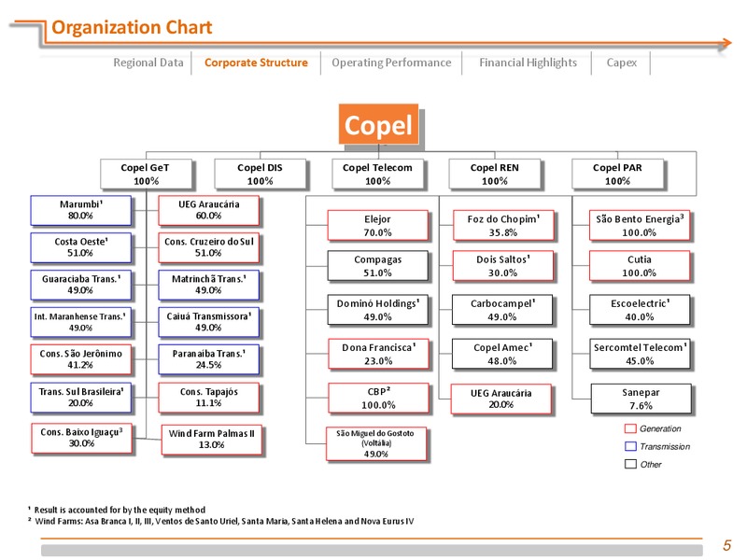Select the Costa Oeste 51.0% box
747x560 pixels.
click(80, 247)
